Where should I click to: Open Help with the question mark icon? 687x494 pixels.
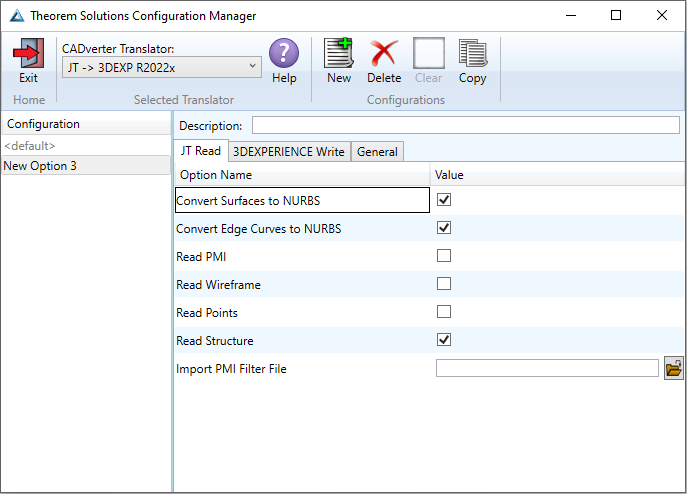point(284,53)
